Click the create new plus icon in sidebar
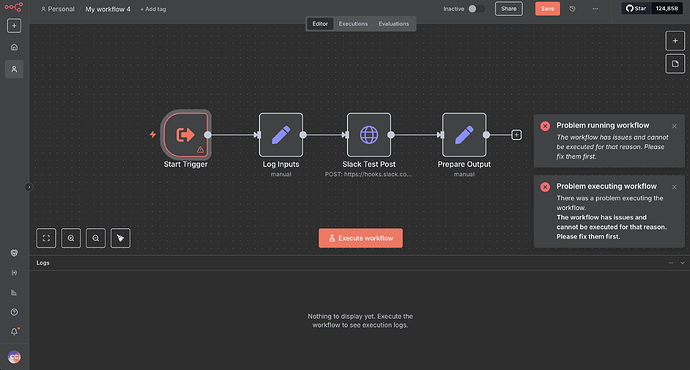The height and width of the screenshot is (370, 690). point(14,26)
